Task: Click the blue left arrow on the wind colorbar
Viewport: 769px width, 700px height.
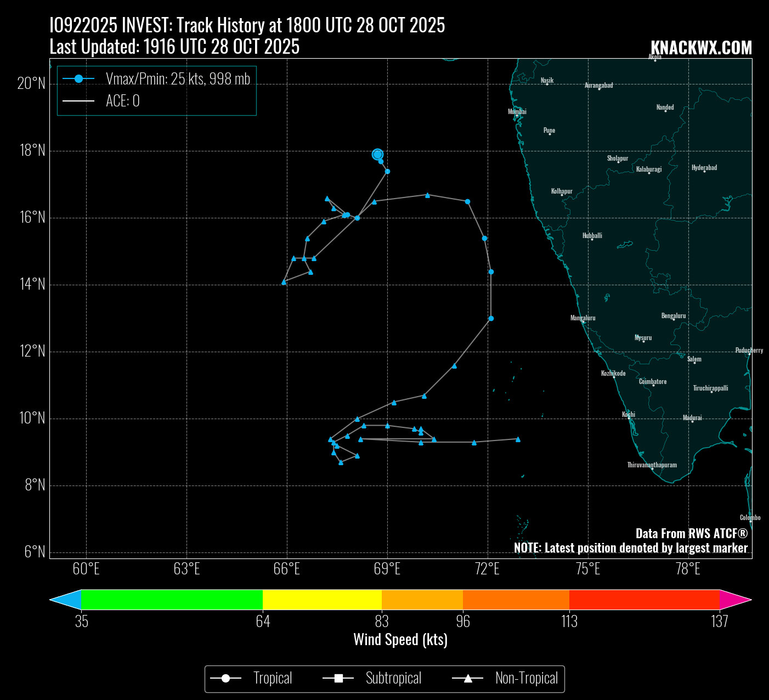Action: point(66,600)
